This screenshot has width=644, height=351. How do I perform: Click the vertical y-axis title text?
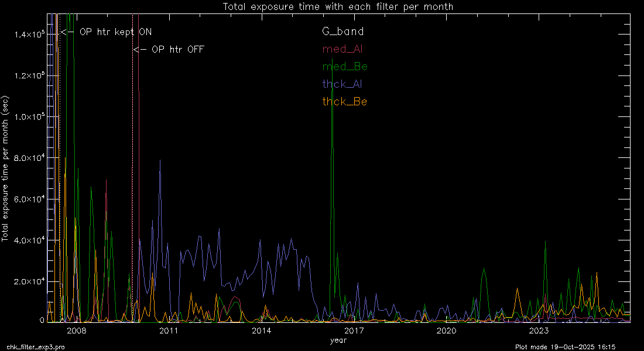click(x=5, y=168)
